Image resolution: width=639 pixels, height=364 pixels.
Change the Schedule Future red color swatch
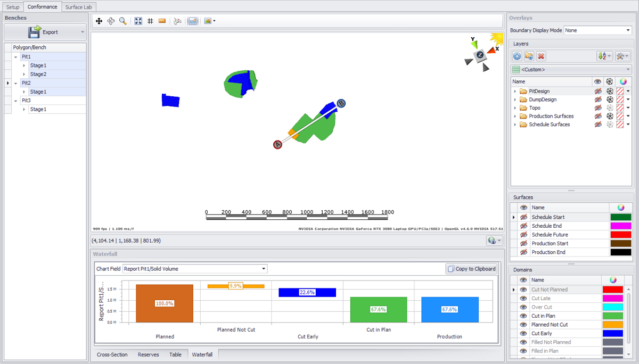click(x=621, y=235)
